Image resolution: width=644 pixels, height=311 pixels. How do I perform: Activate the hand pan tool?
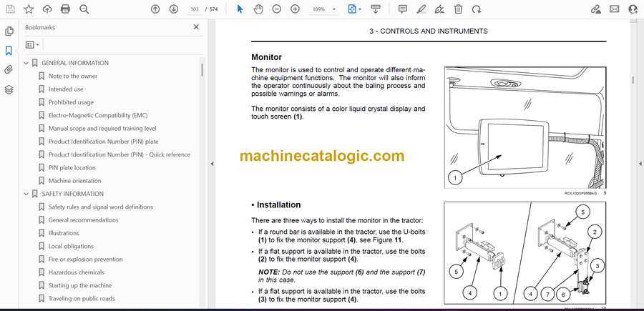(x=258, y=9)
